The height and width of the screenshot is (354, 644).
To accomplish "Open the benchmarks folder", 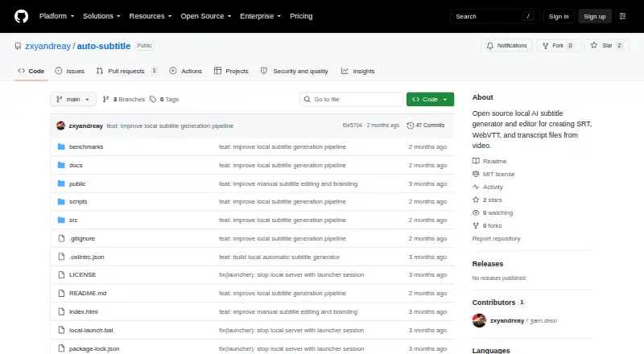I will [x=86, y=146].
